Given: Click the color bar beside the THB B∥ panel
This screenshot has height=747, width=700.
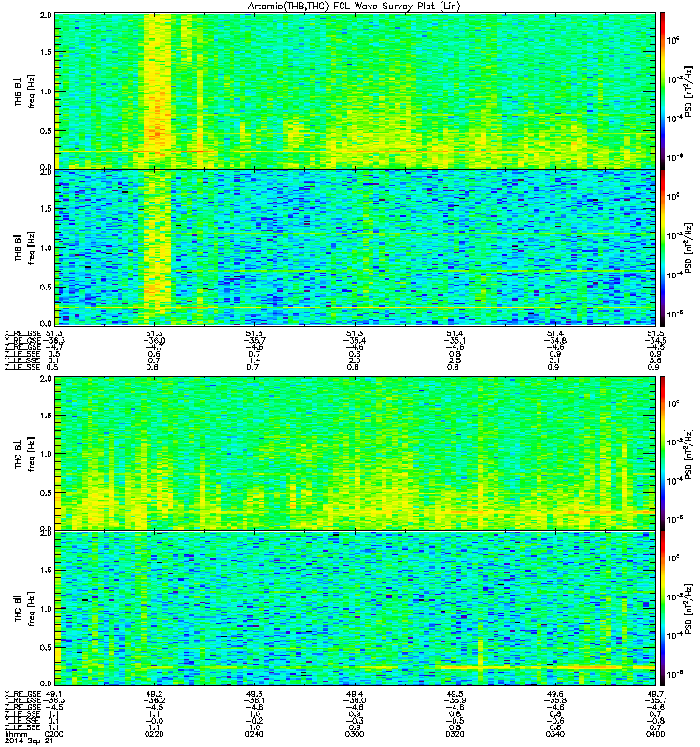Looking at the screenshot, I should (663, 247).
